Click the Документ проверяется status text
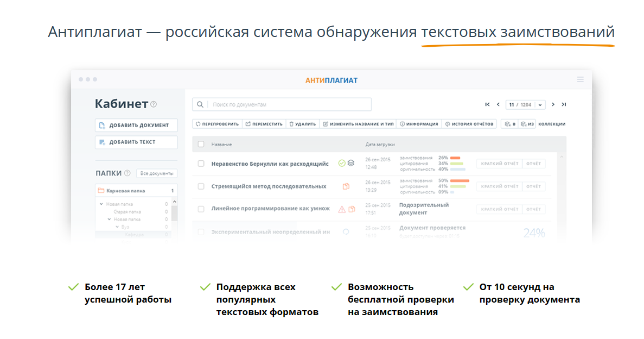 coord(432,228)
